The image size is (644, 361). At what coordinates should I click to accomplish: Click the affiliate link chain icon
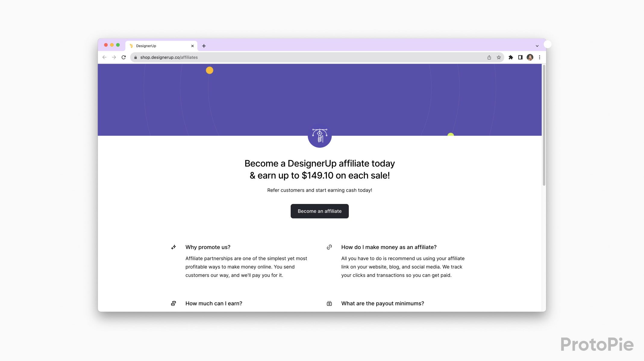tap(330, 247)
